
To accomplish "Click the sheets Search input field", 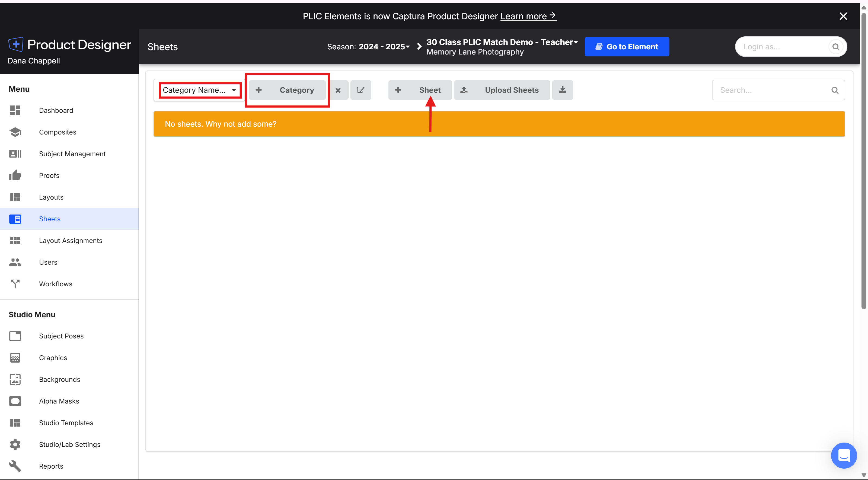I will tap(778, 90).
